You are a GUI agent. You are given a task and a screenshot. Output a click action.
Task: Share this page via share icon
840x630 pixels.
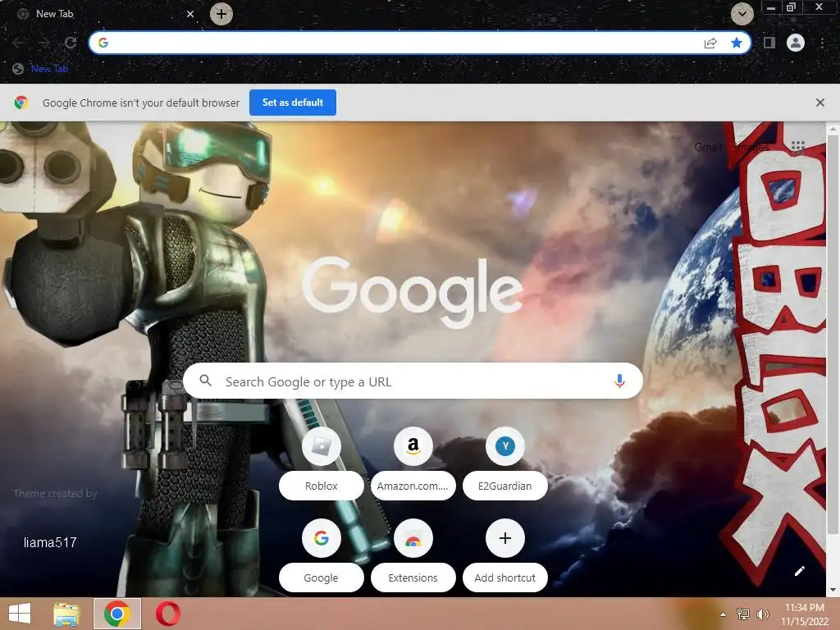710,43
